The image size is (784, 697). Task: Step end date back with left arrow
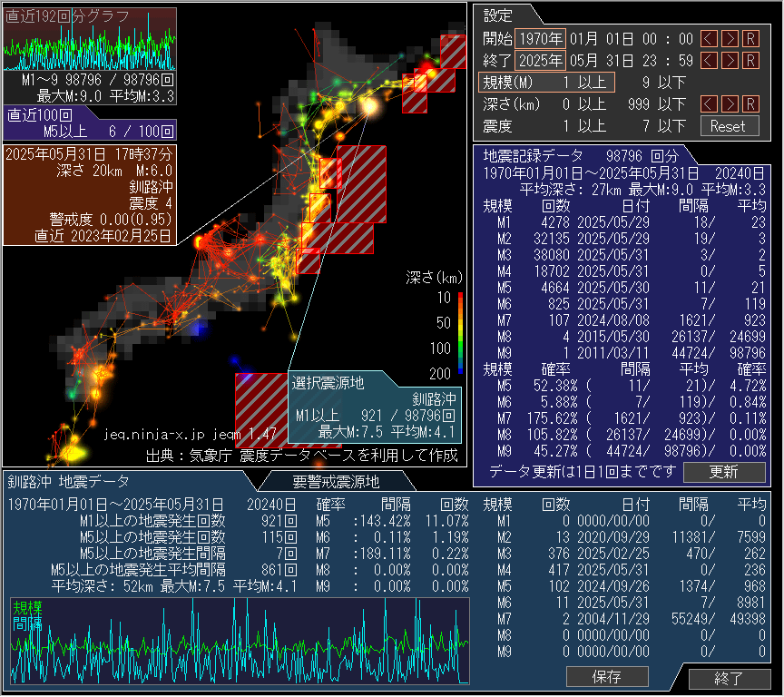pyautogui.click(x=709, y=61)
